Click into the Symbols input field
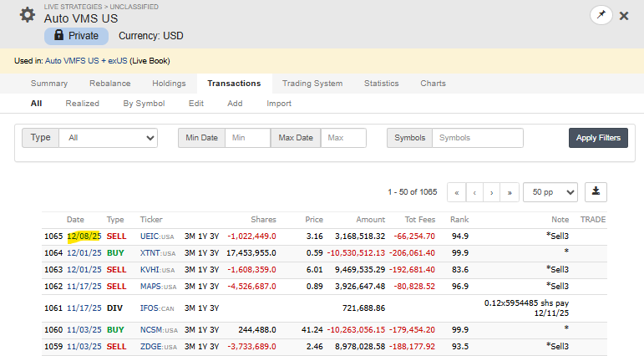Viewport: 644px width, 356px height. [477, 138]
